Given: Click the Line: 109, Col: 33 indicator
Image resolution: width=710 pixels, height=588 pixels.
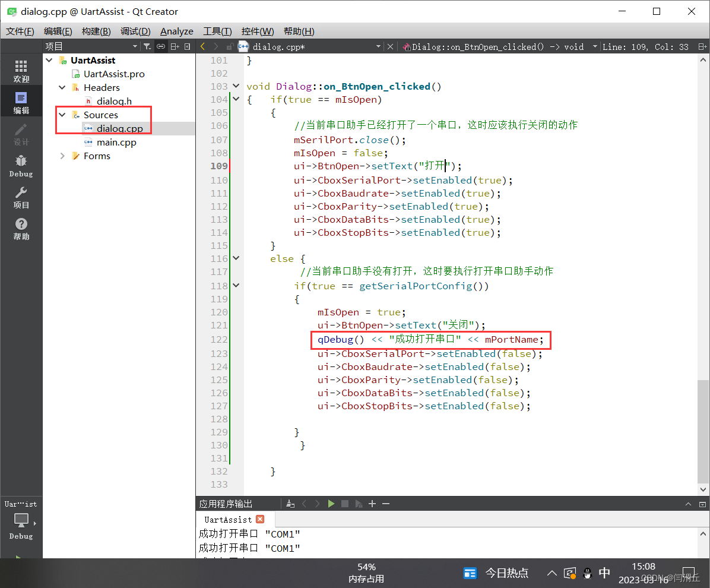Looking at the screenshot, I should tap(645, 47).
